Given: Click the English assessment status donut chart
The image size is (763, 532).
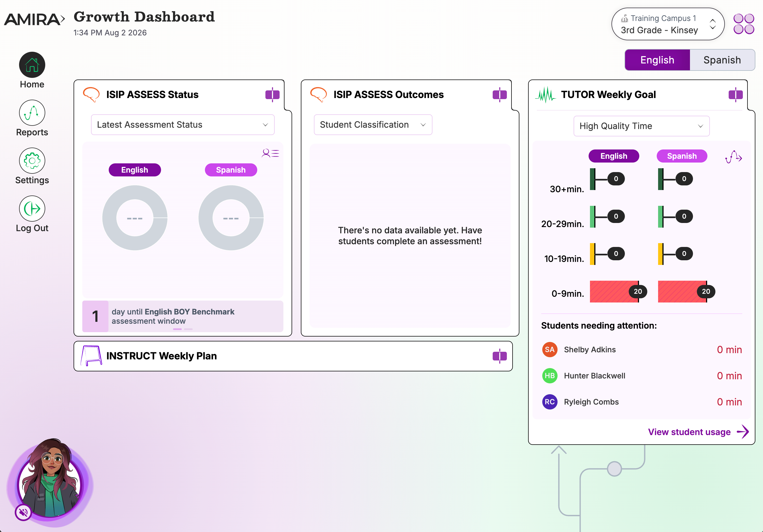Looking at the screenshot, I should point(135,218).
